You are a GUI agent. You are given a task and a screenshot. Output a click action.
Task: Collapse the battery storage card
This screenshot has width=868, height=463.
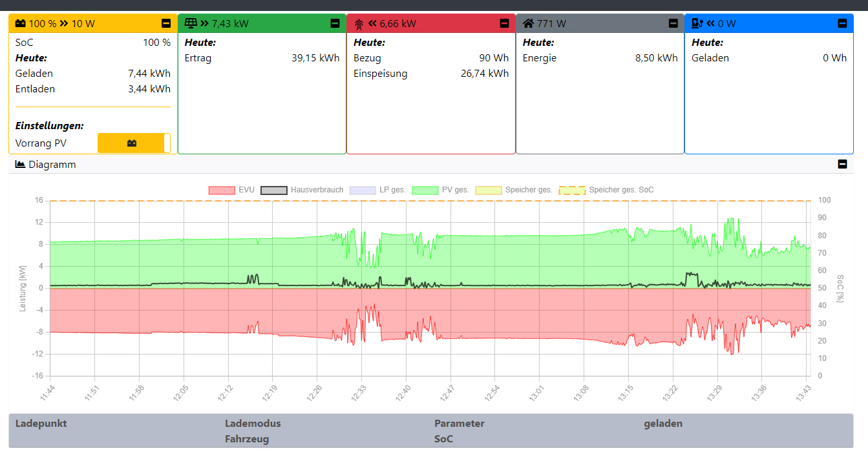pos(166,24)
